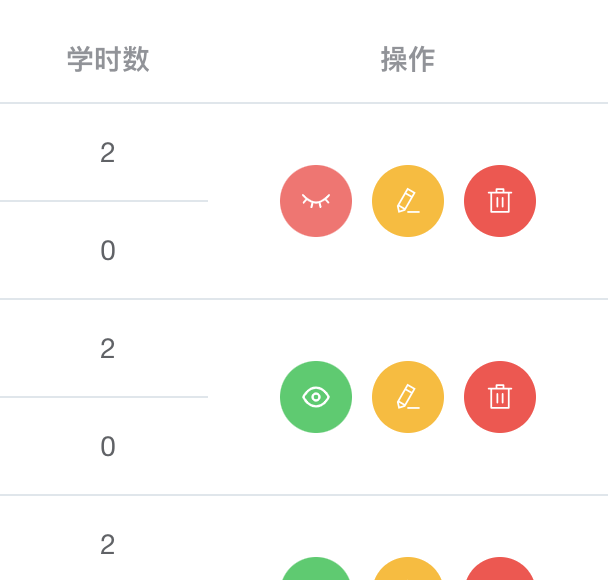This screenshot has width=610, height=580.
Task: Open the second row's yellow pencil edit button
Action: coord(408,397)
